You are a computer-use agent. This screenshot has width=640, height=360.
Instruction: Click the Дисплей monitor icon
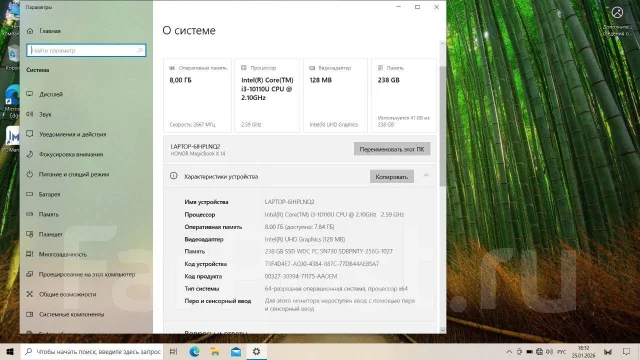pyautogui.click(x=30, y=94)
